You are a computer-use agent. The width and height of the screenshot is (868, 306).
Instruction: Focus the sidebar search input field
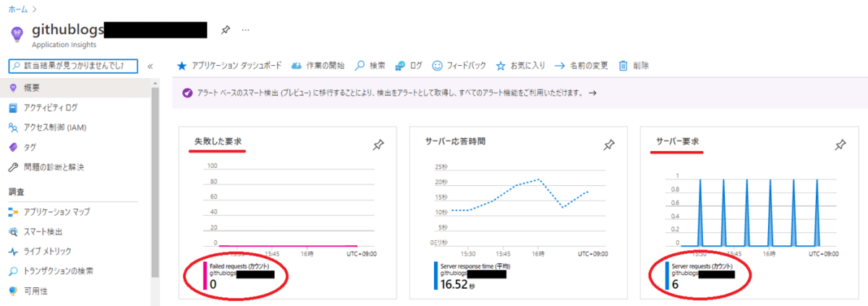pyautogui.click(x=72, y=66)
